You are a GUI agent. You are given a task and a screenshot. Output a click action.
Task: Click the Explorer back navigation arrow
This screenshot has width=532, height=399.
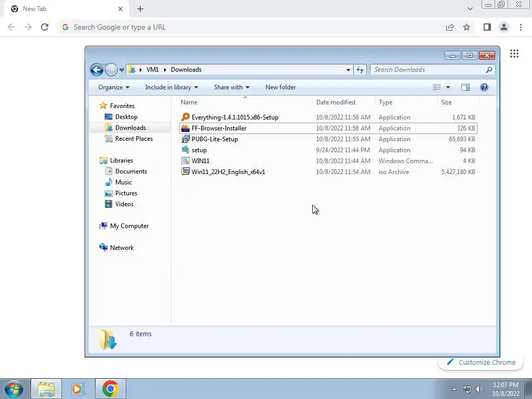(97, 70)
